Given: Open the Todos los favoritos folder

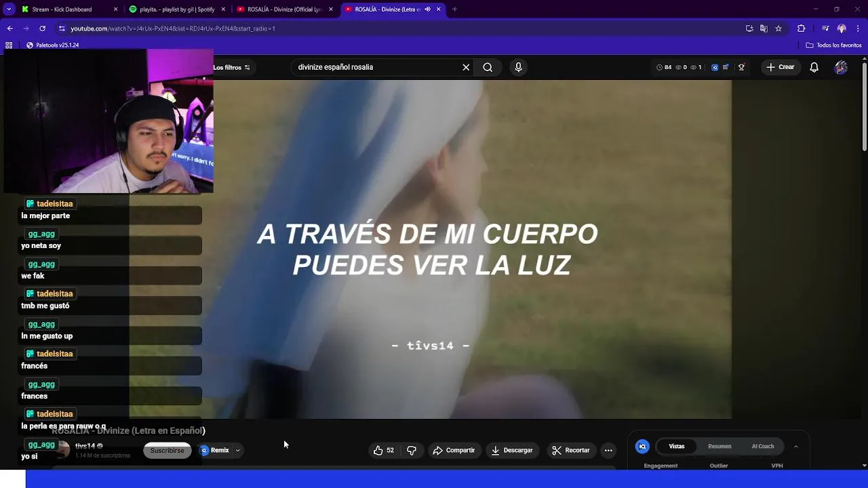Looking at the screenshot, I should coord(833,45).
